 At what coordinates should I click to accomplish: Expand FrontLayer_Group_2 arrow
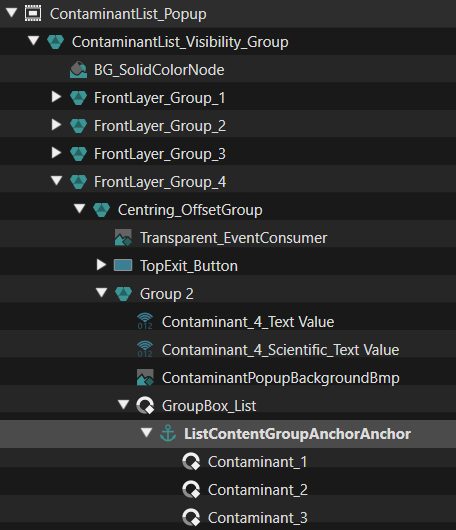[x=56, y=125]
